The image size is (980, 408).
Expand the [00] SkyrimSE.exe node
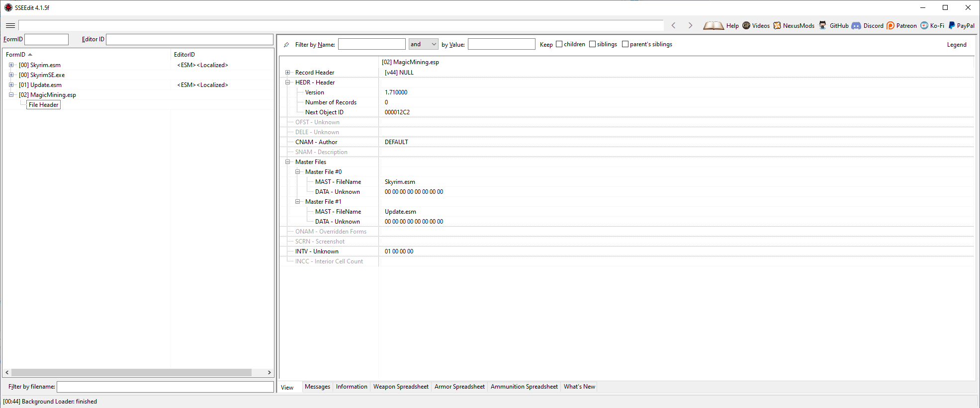[11, 75]
